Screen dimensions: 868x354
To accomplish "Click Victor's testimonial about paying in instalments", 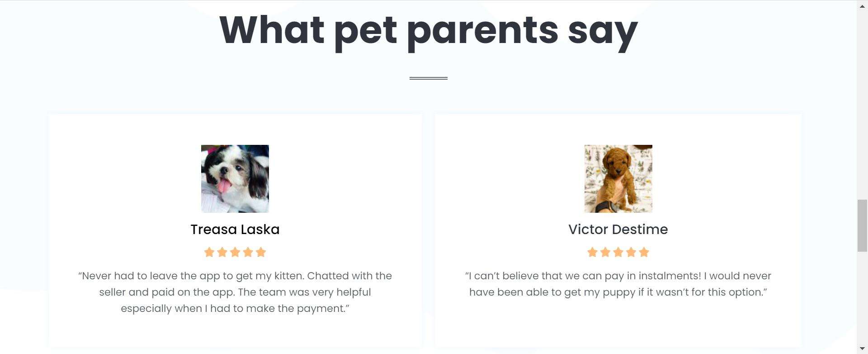I will click(x=618, y=284).
